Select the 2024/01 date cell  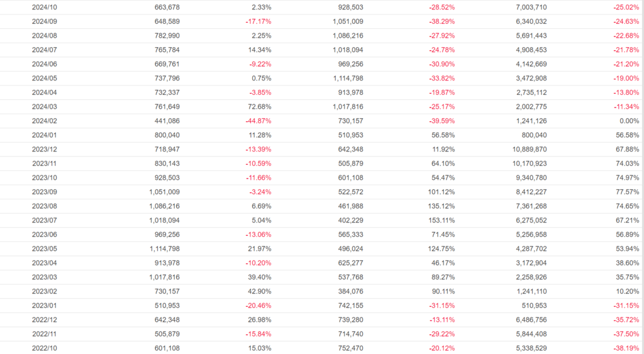[45, 135]
